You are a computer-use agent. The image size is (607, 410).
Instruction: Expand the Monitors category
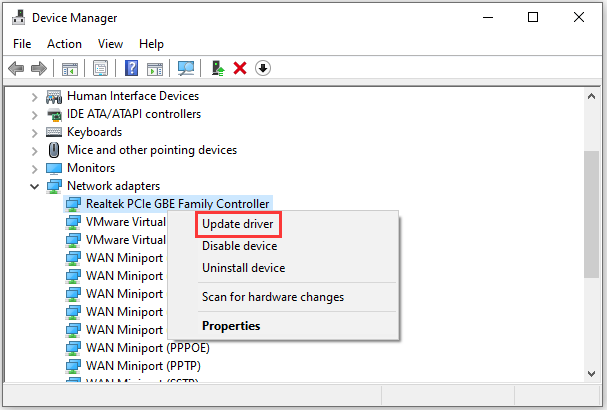(35, 168)
